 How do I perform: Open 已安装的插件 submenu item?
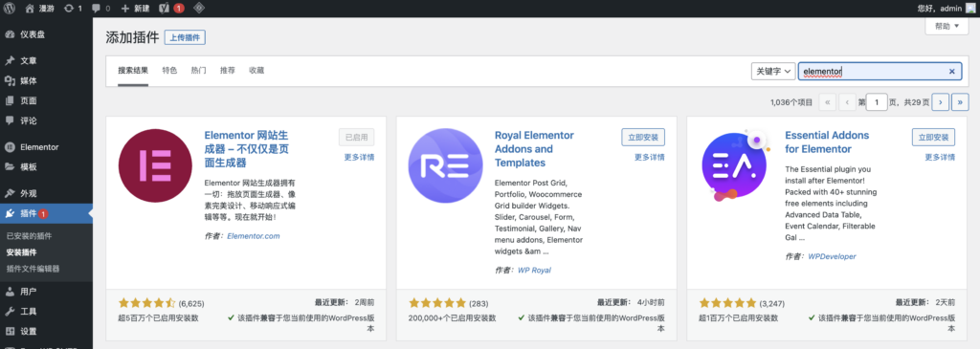[x=29, y=236]
